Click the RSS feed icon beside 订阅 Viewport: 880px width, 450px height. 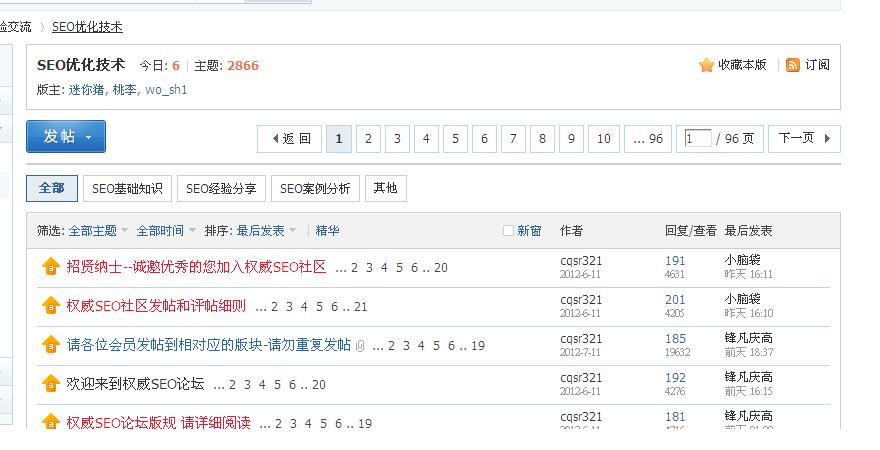[792, 65]
